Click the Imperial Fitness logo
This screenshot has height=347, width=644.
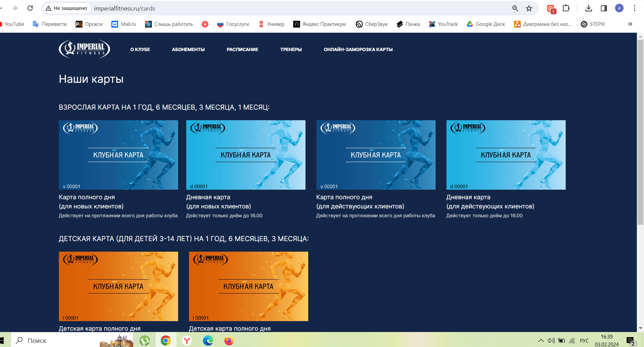tap(84, 49)
